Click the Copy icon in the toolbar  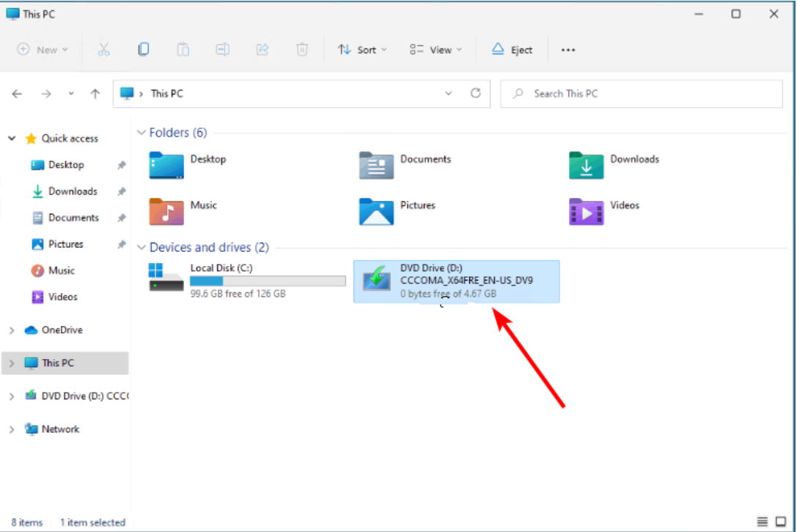(x=144, y=49)
